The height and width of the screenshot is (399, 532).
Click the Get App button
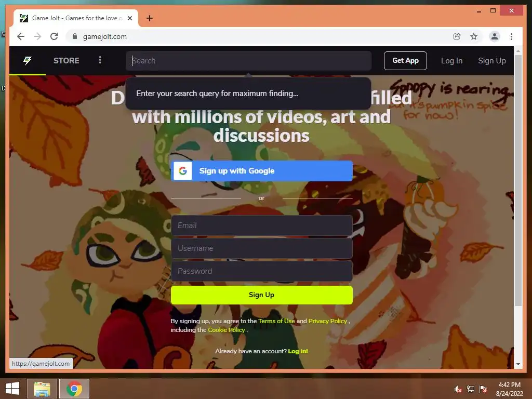pos(405,61)
